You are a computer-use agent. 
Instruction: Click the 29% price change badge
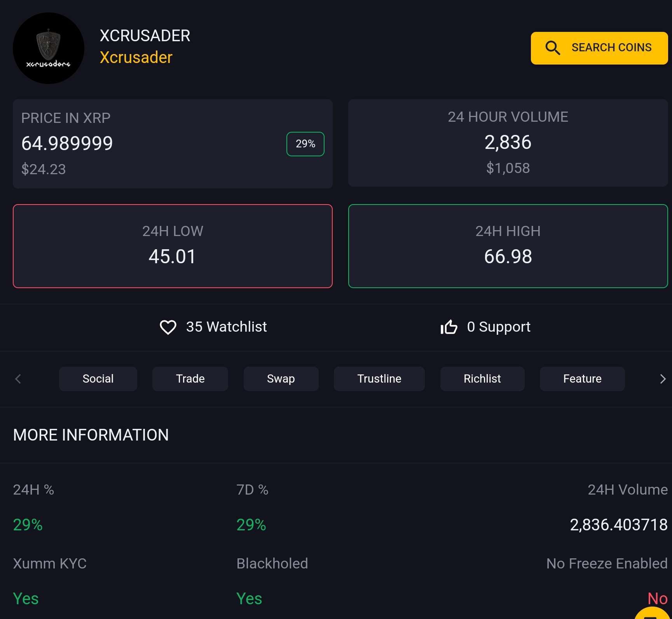click(x=305, y=144)
